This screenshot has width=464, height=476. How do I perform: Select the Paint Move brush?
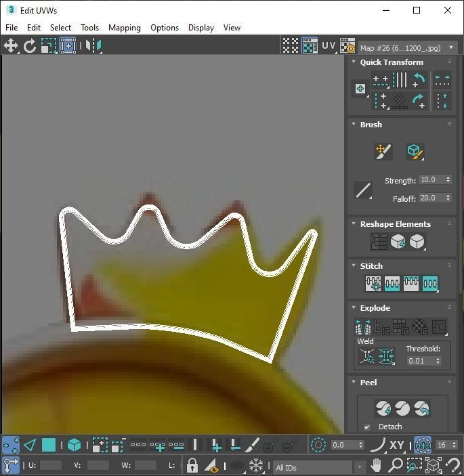tap(383, 151)
